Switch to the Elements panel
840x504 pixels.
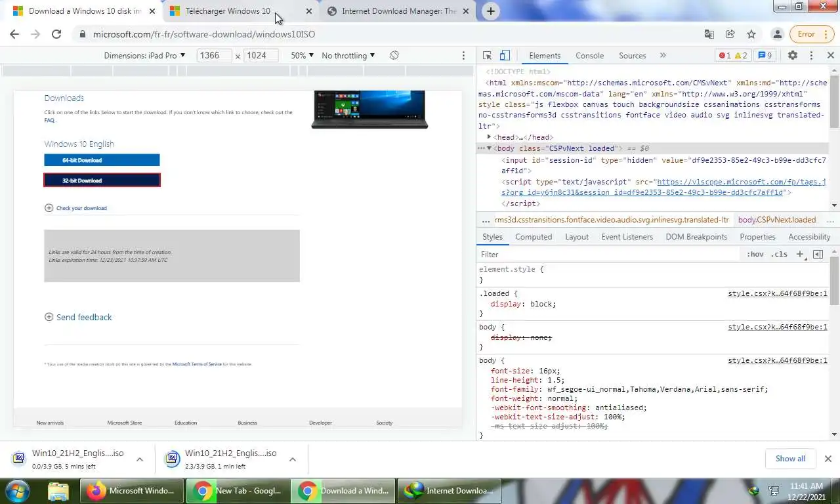(545, 56)
